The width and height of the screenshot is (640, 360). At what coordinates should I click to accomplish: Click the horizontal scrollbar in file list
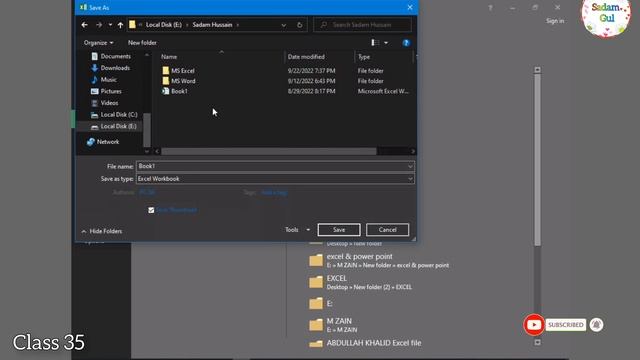tap(269, 151)
